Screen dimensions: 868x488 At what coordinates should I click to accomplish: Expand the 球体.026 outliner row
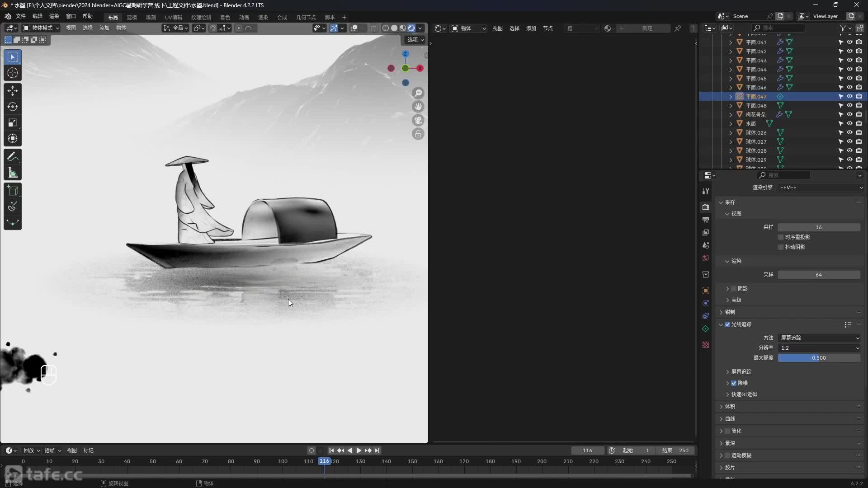coord(731,133)
